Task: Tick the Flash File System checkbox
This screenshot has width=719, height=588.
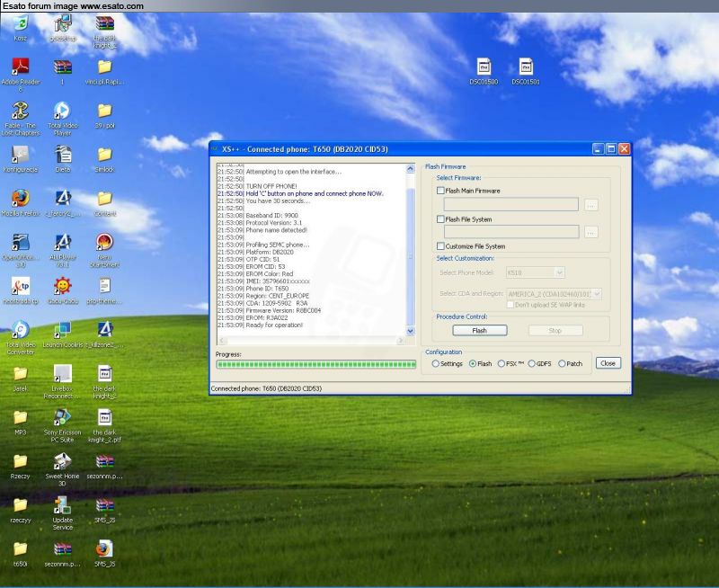Action: [x=440, y=219]
